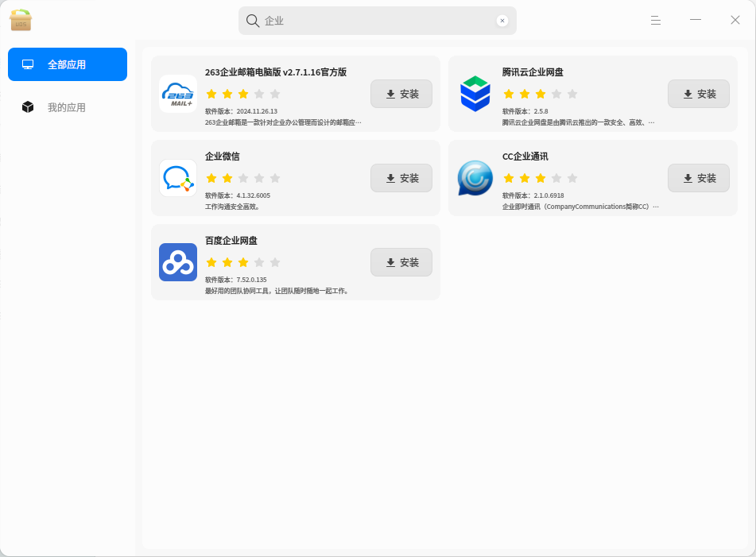This screenshot has width=756, height=557.
Task: Click version text 2.5.8
Action: point(541,111)
